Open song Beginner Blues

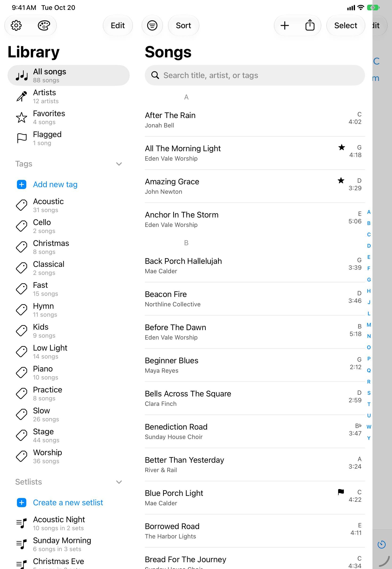(255, 365)
